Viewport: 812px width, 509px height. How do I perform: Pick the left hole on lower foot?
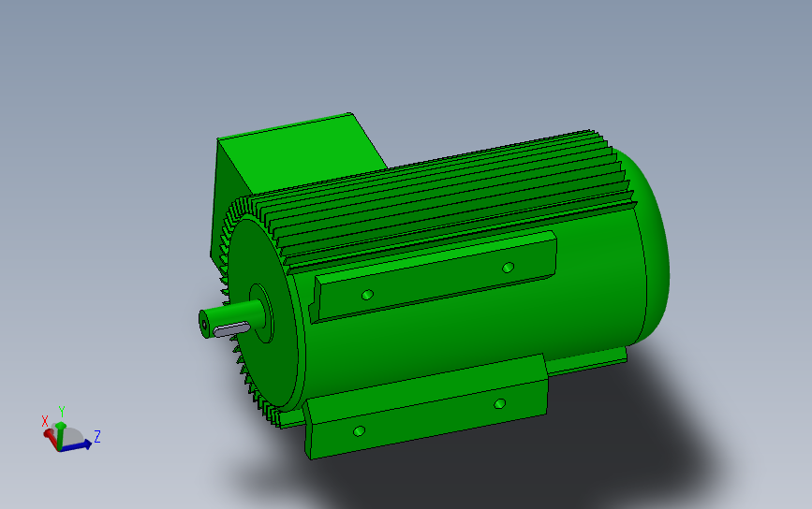(x=359, y=431)
